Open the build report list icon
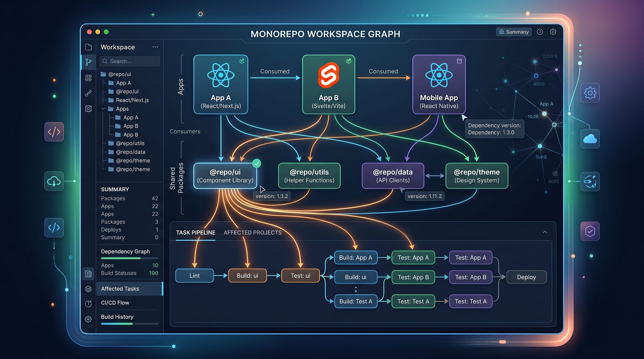 coord(88,274)
